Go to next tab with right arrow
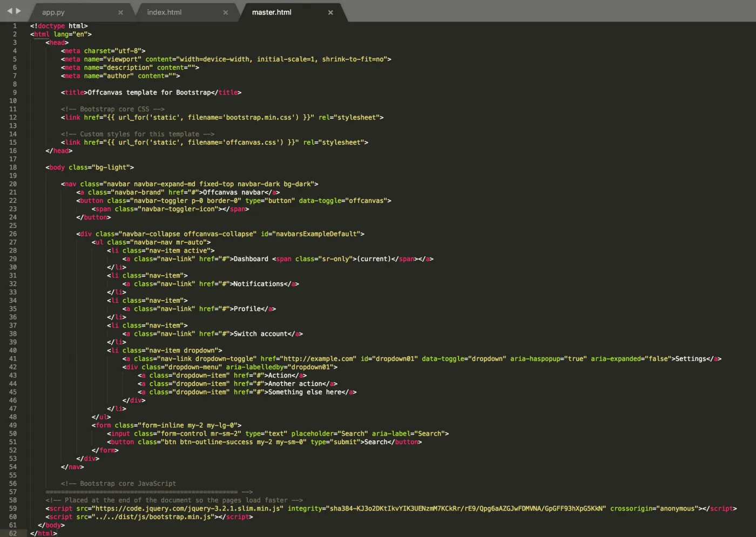Viewport: 756px width, 537px height. [x=18, y=11]
